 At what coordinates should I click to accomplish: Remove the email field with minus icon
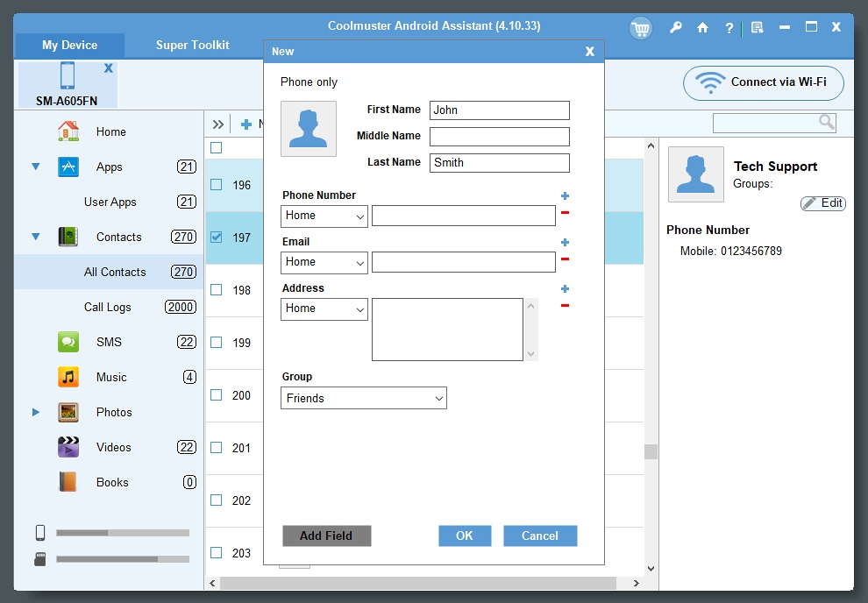[x=565, y=259]
